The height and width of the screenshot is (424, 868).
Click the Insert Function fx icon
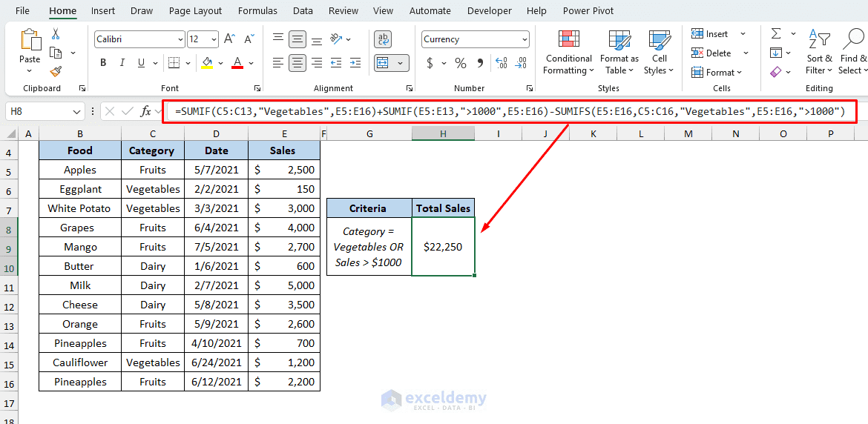point(146,111)
